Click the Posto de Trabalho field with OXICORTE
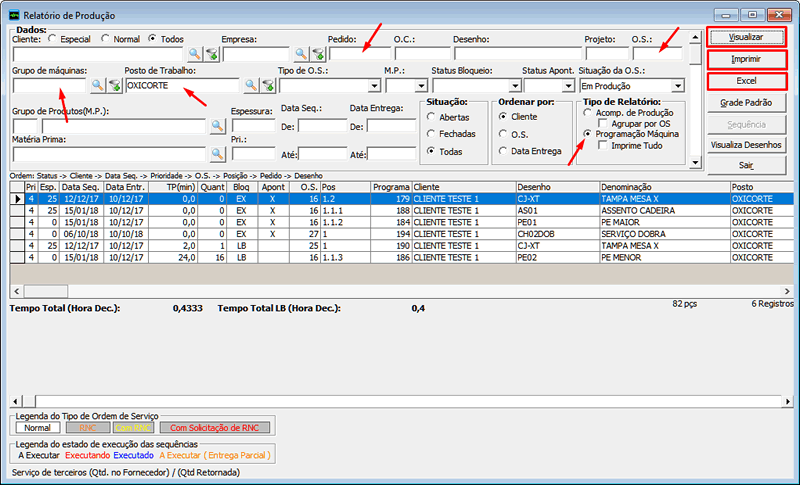The image size is (800, 485). [x=182, y=85]
